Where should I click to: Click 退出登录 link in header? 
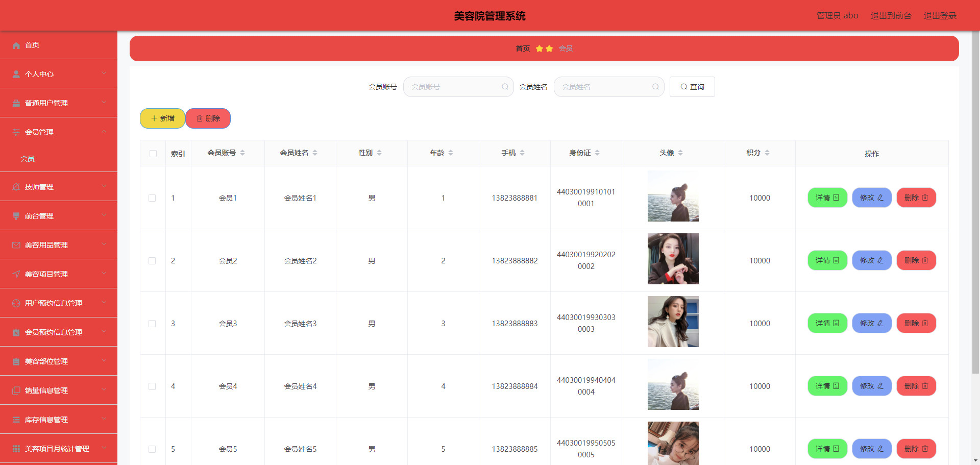(x=940, y=16)
